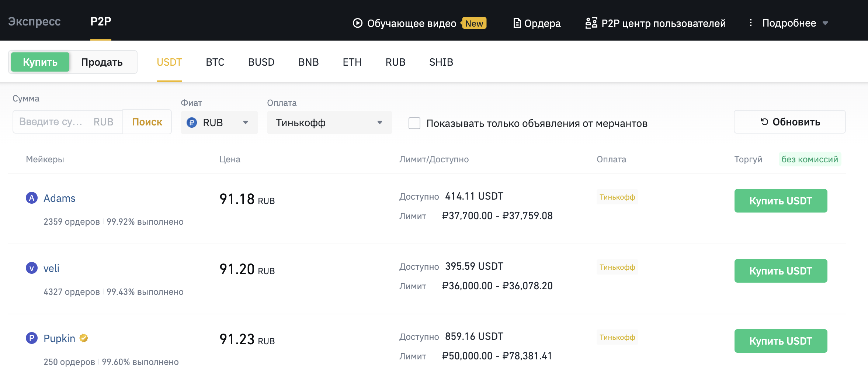Click the Ордера document icon

pos(517,23)
